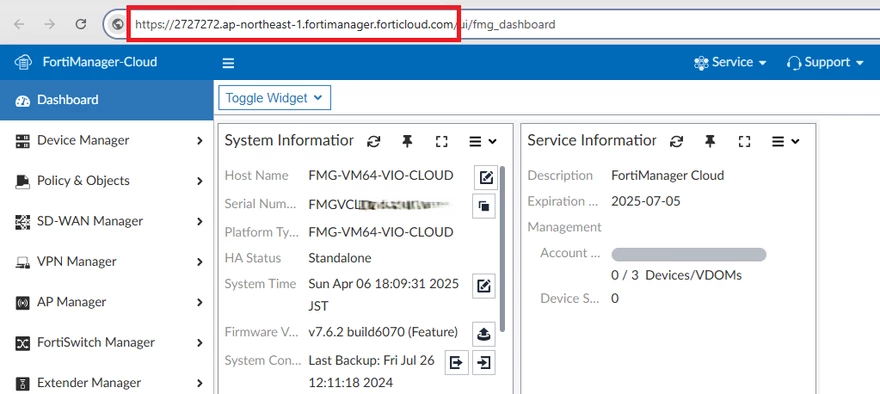This screenshot has width=880, height=394.
Task: Expand System Information widget to full screen
Action: click(442, 141)
